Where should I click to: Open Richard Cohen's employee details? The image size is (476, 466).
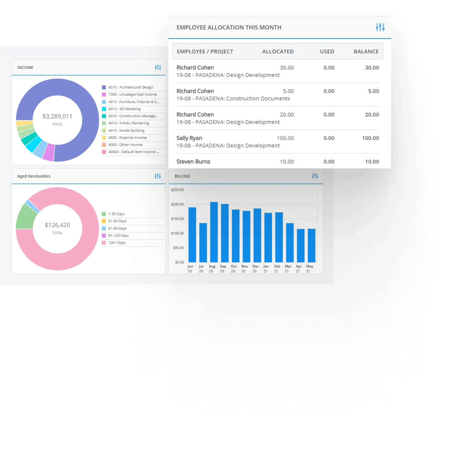195,67
